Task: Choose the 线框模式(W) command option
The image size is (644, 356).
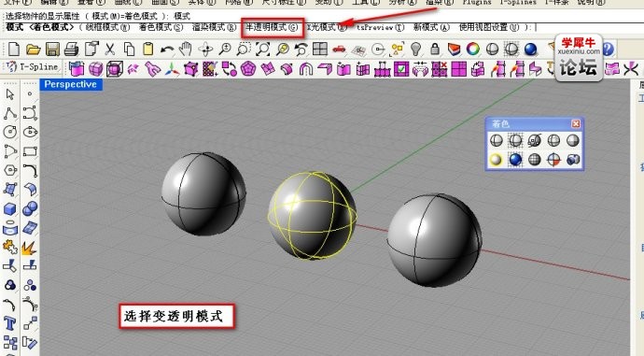Action: point(107,27)
